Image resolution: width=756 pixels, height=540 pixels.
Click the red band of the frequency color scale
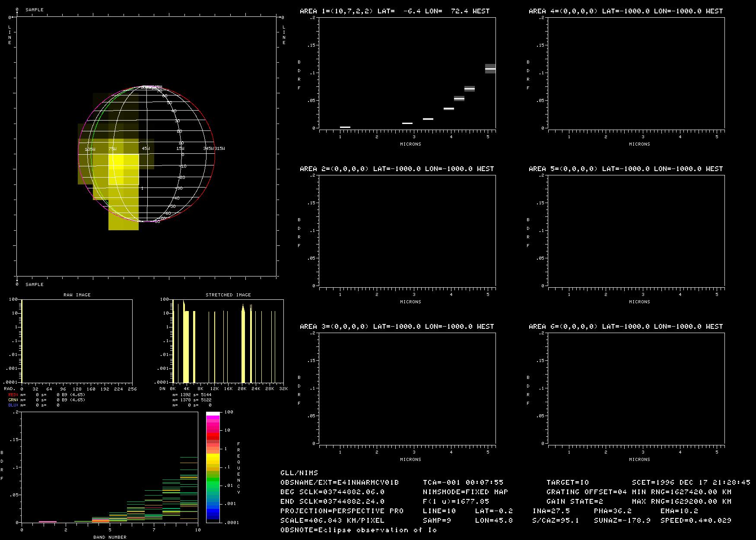pos(213,437)
